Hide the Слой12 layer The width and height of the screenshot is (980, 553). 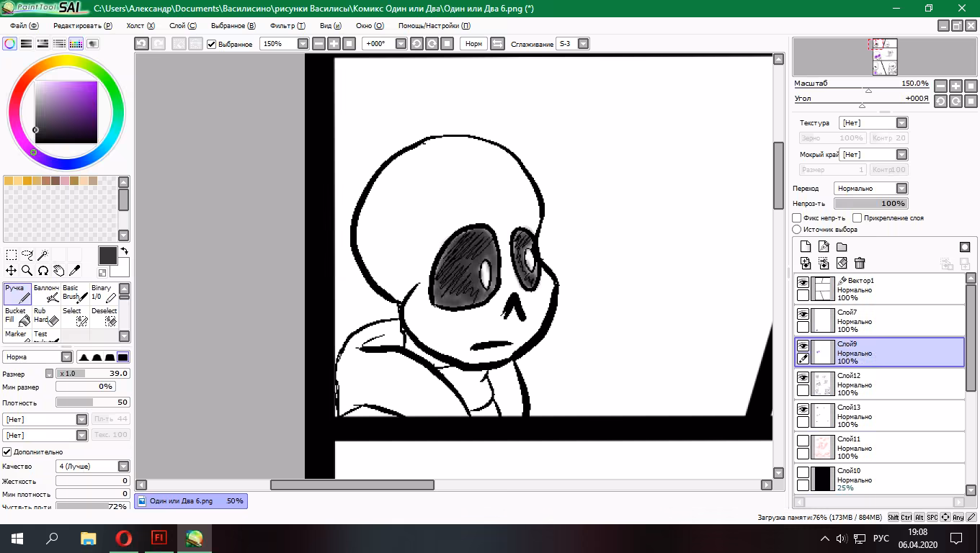pos(803,379)
